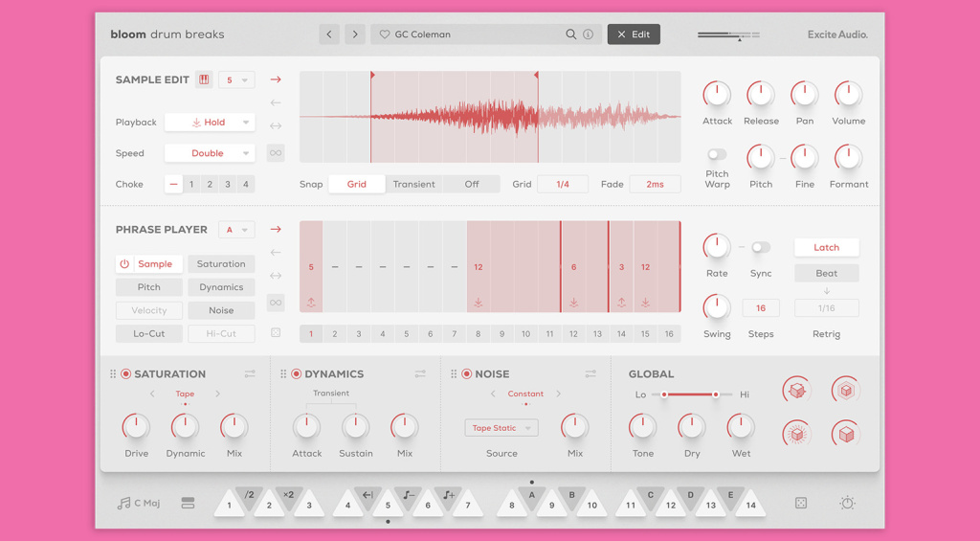
Task: Disable Noise module power button
Action: tap(466, 374)
